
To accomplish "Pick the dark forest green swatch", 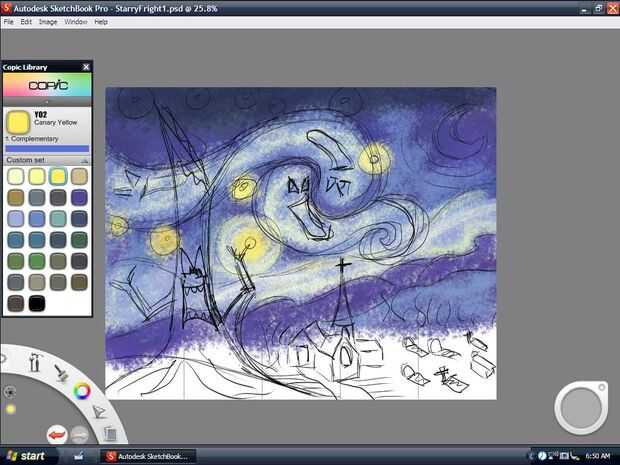I will pos(79,240).
